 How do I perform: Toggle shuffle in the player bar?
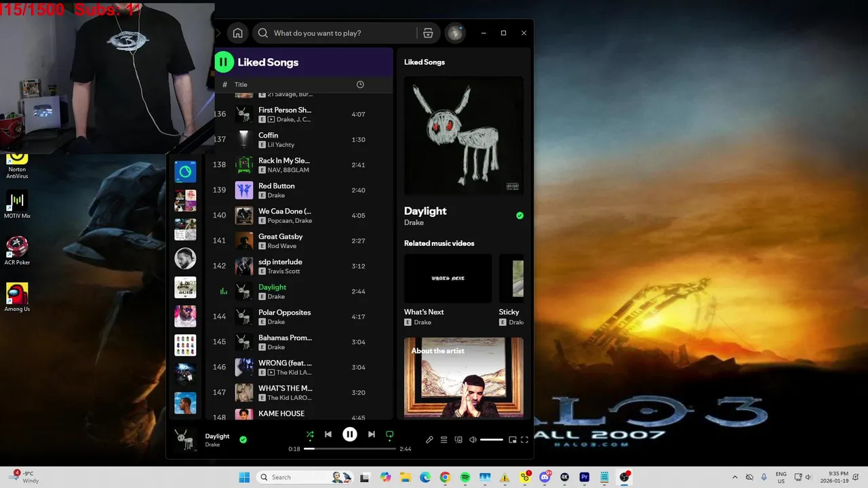310,434
